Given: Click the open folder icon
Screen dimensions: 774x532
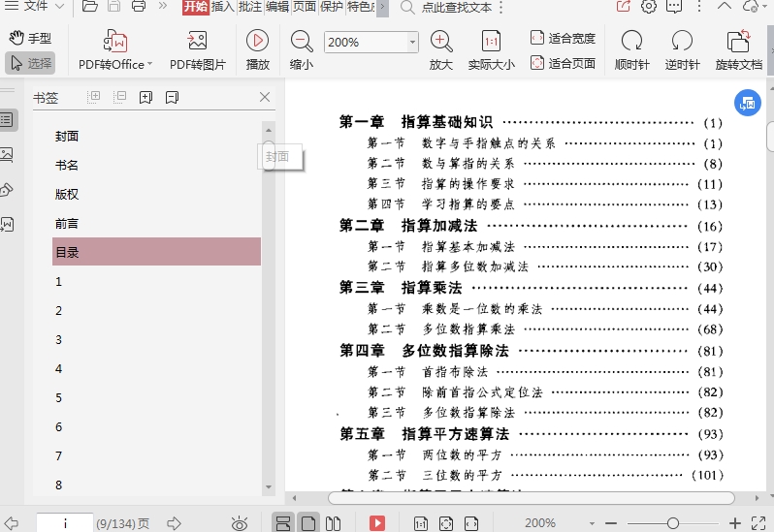Looking at the screenshot, I should (x=89, y=7).
